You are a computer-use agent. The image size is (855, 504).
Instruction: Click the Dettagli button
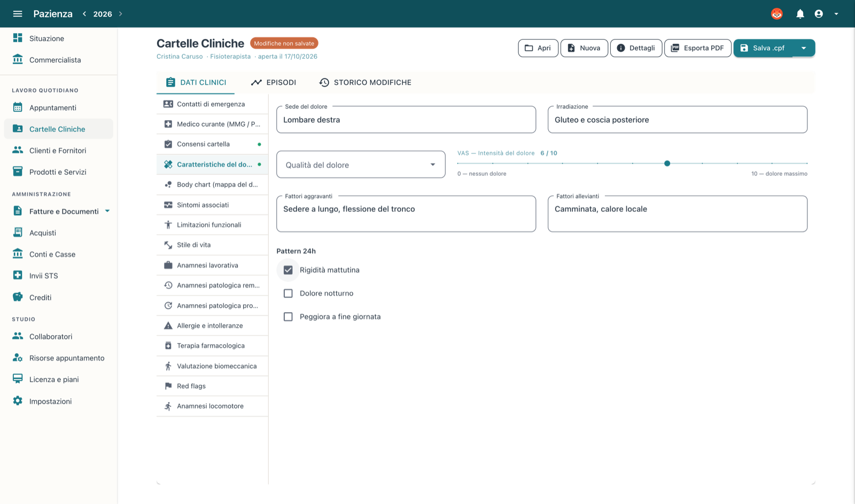[x=636, y=48]
